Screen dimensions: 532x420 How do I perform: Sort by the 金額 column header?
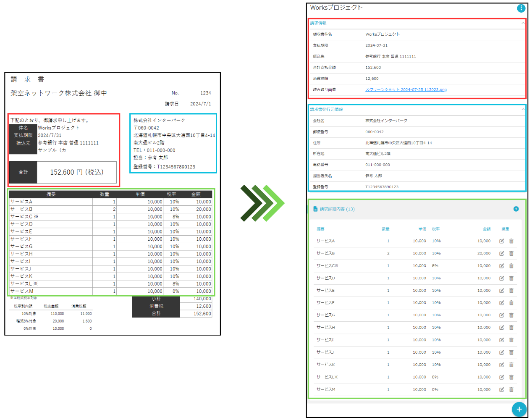(486, 229)
